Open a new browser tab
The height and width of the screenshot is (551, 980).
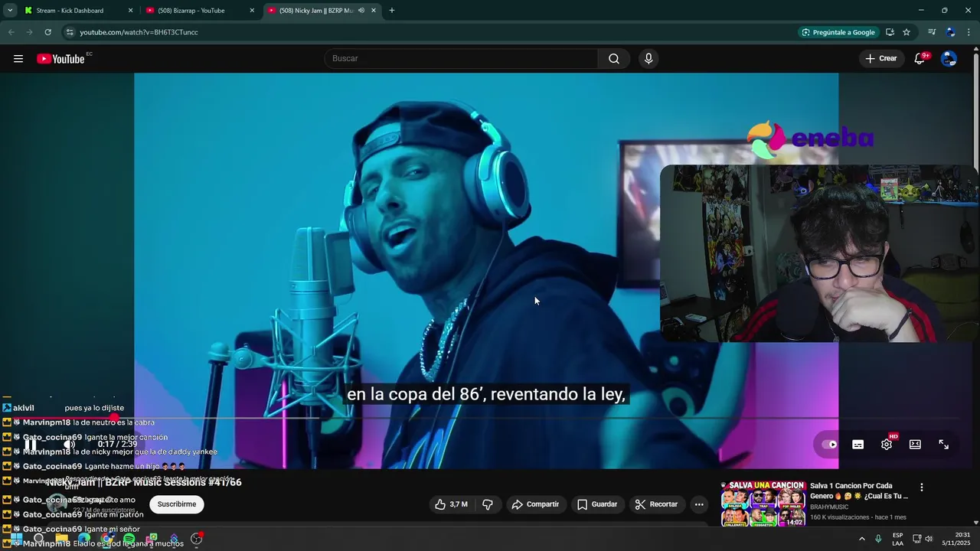pos(392,11)
